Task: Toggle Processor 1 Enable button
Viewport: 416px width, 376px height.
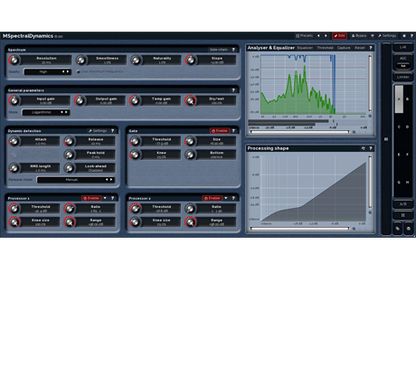Action: tap(91, 198)
